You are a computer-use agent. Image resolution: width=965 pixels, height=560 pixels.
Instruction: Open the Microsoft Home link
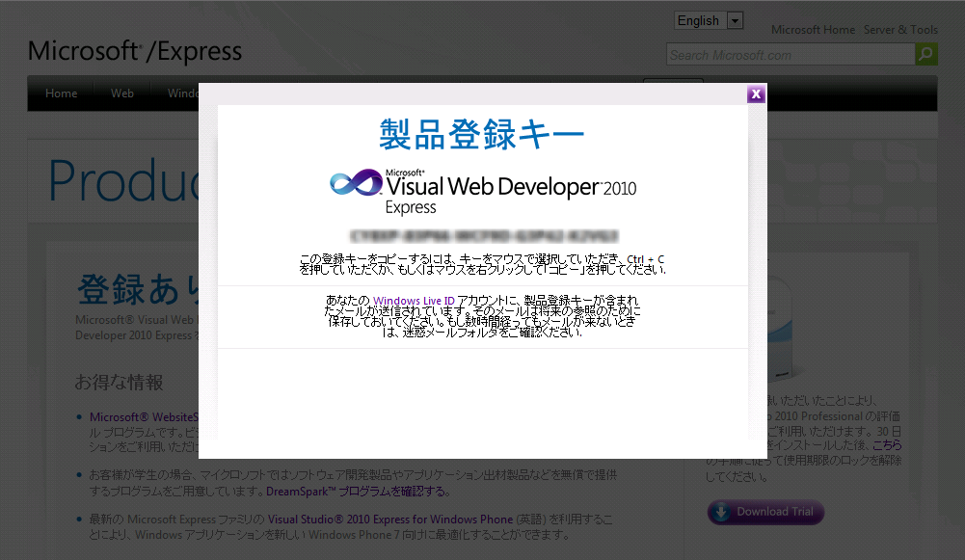click(813, 30)
